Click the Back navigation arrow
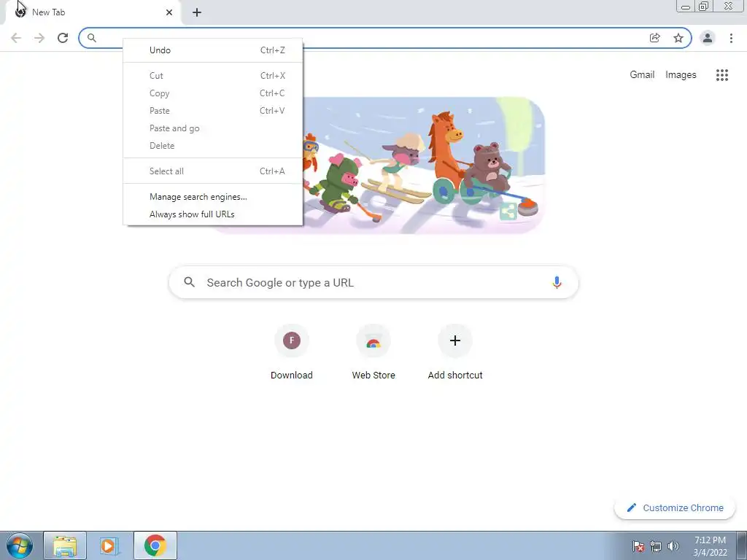 tap(16, 38)
